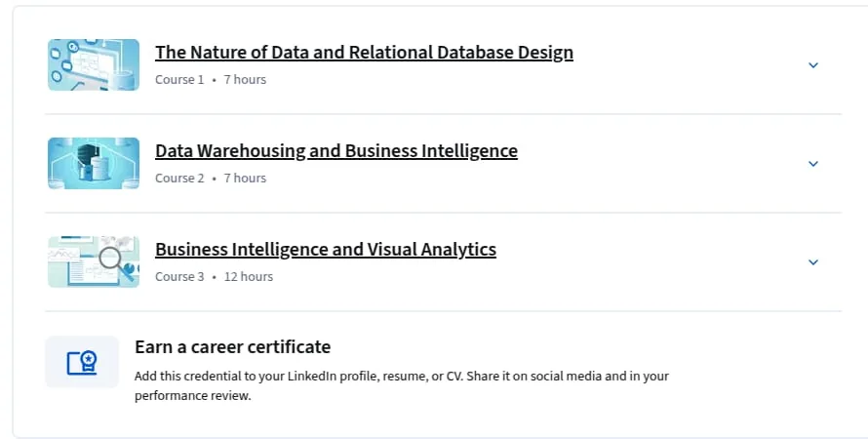
Task: Expand Data Warehousing and Business Intelligence chevron
Action: [813, 164]
